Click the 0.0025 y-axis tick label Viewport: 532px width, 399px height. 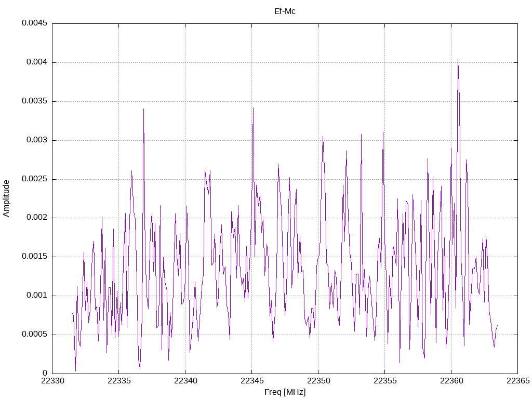pos(35,179)
